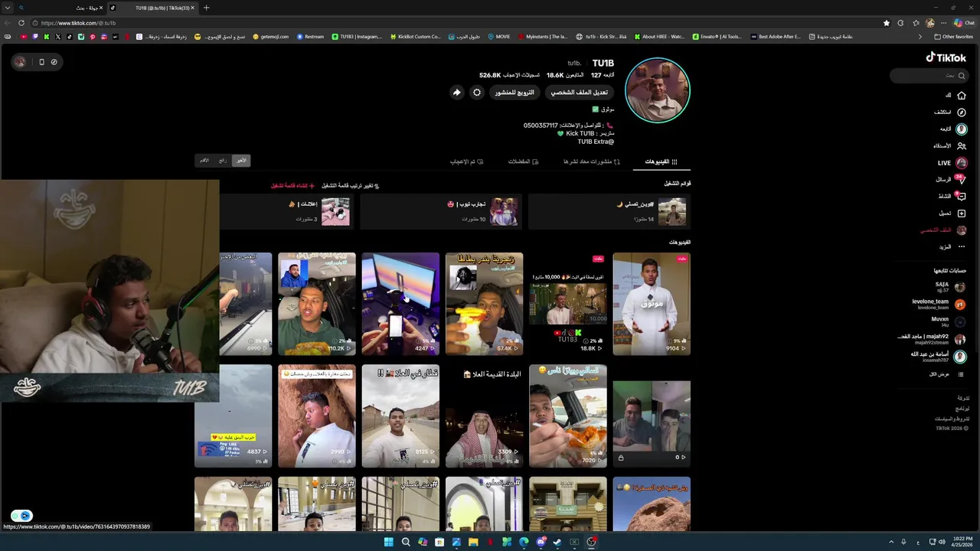Open suggested account levelone_team

pyautogui.click(x=939, y=304)
